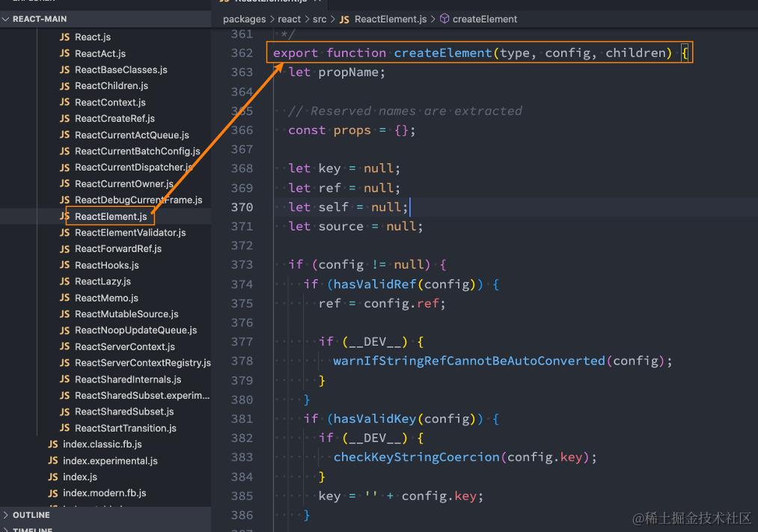
Task: Open index.modern.fb.js file
Action: (105, 493)
